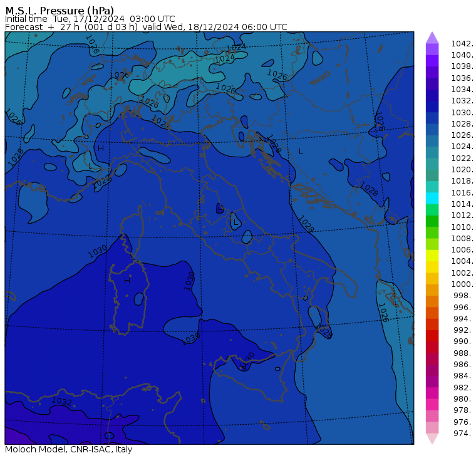Image resolution: width=476 pixels, height=458 pixels.
Task: Click the map title "M.S.L. Pressure (hPa)"
Action: coord(59,10)
